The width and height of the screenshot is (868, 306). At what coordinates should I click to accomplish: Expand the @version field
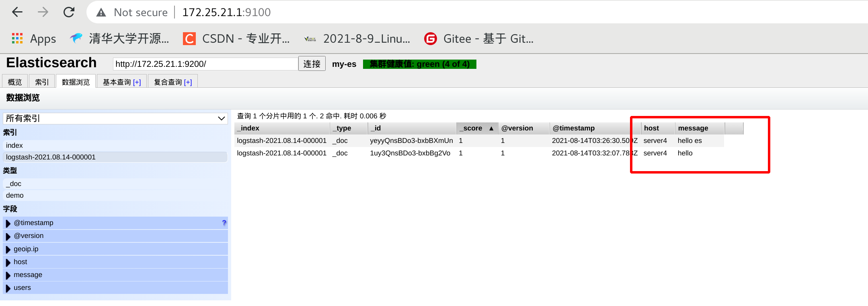click(x=8, y=236)
